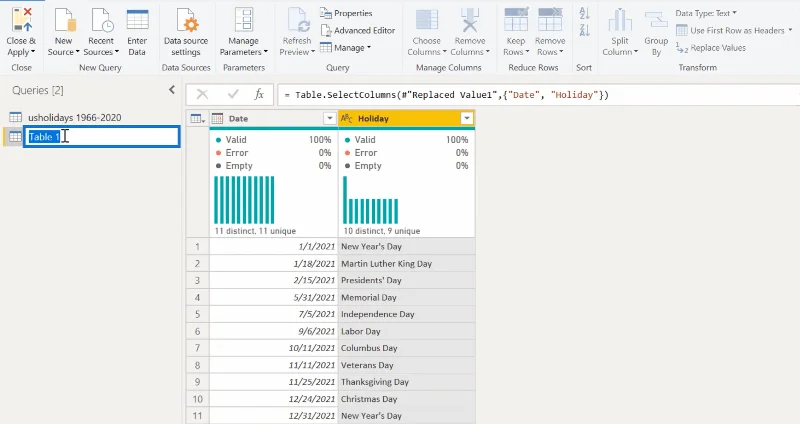Collapse the Queries pane with the chevron
Screen dimensions: 800x424
[x=172, y=90]
